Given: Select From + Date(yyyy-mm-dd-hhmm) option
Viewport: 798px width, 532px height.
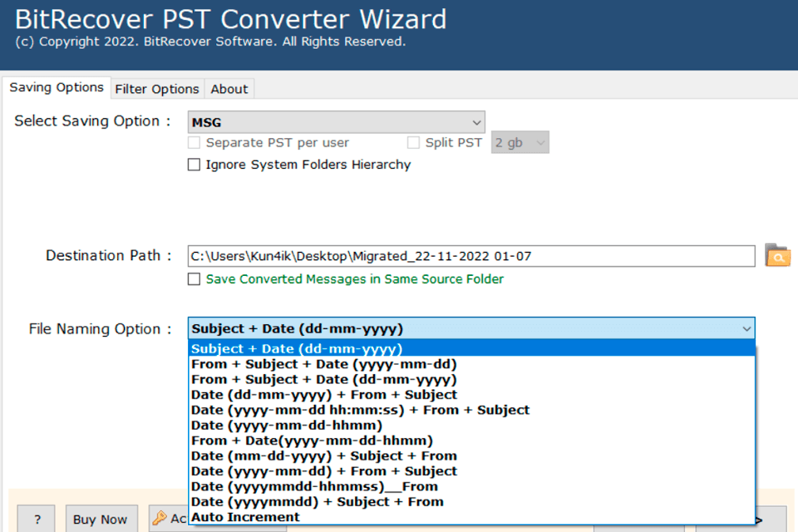Looking at the screenshot, I should point(471,441).
